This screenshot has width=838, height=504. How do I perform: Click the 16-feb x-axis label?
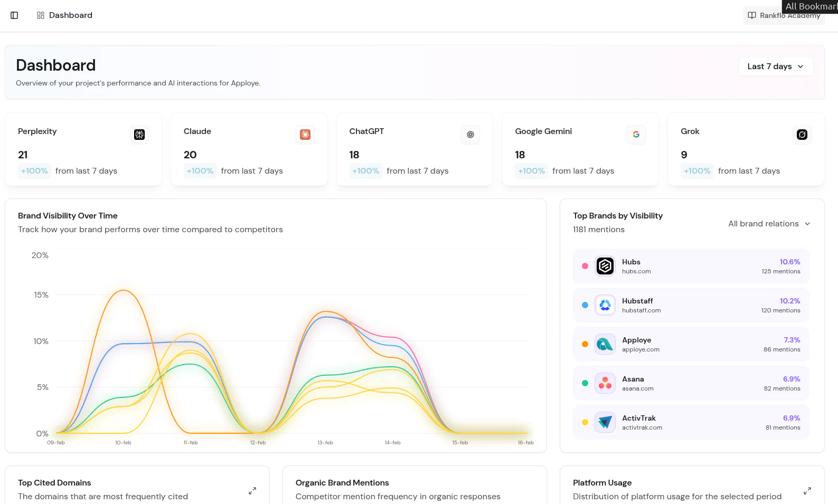coord(526,443)
